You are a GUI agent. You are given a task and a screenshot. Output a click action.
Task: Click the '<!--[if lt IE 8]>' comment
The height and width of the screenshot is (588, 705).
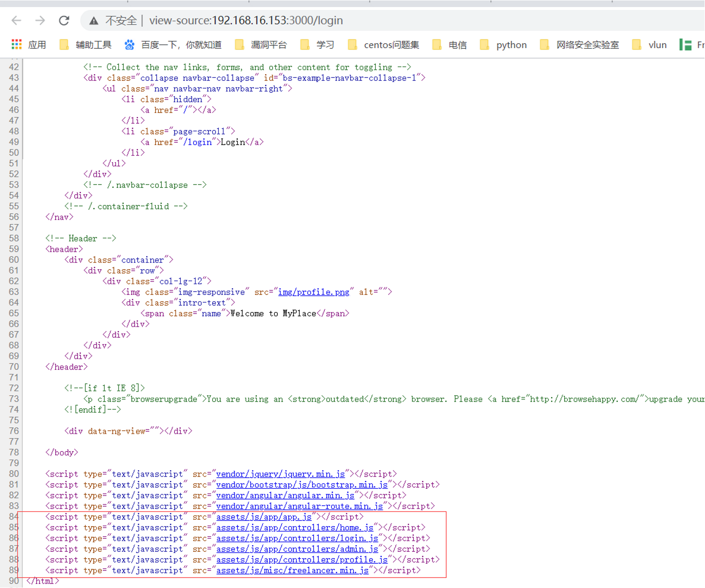click(x=105, y=388)
